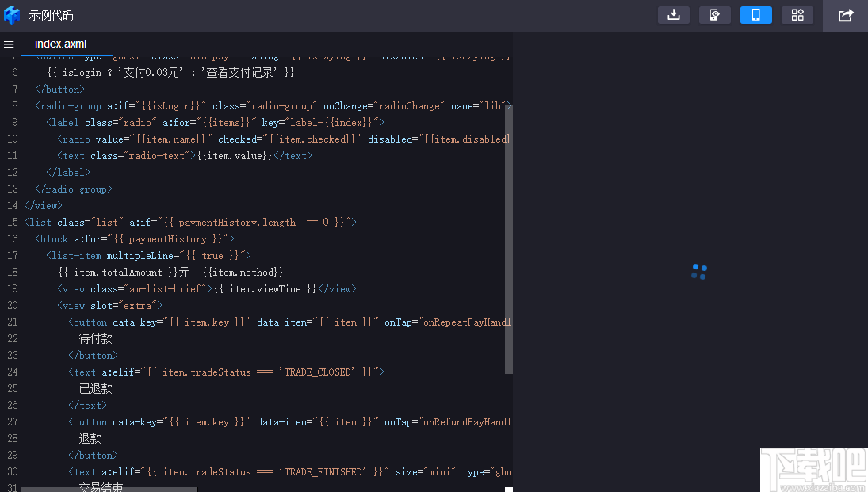Click the download icon in top toolbar

coord(673,15)
